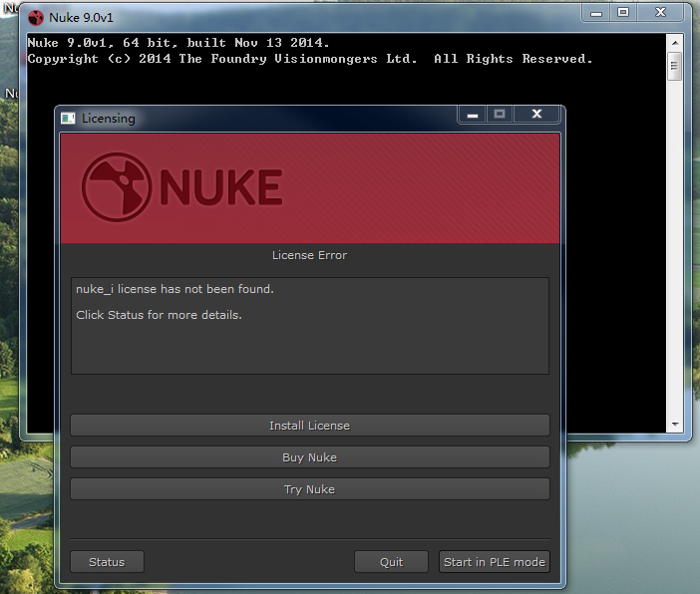Click the console copyright line text
This screenshot has height=594, width=700.
click(310, 59)
